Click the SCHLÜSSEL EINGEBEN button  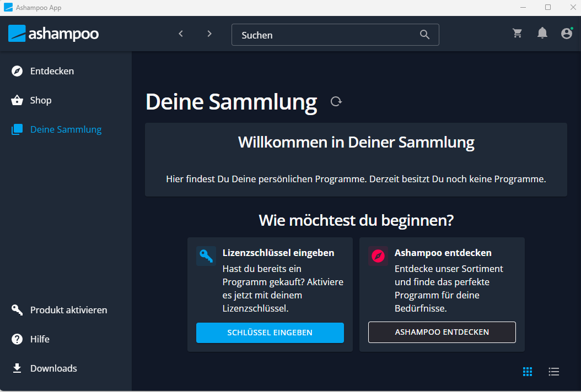(x=270, y=333)
